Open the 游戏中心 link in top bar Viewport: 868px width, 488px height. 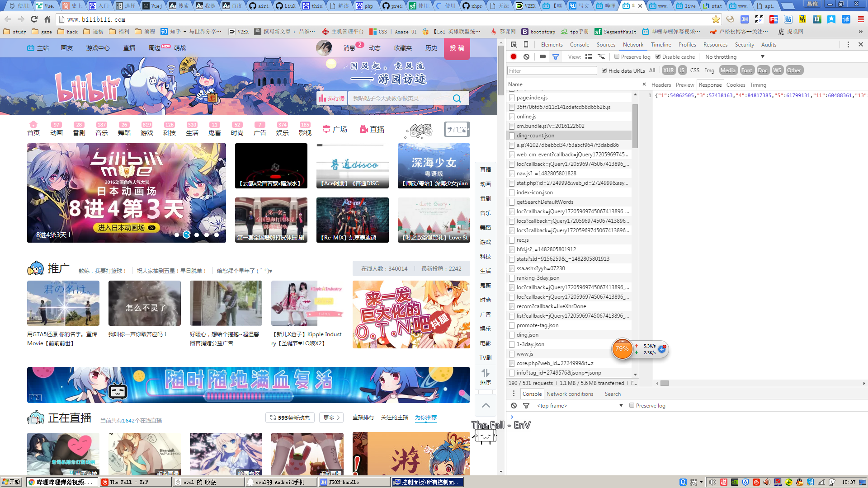tap(98, 47)
